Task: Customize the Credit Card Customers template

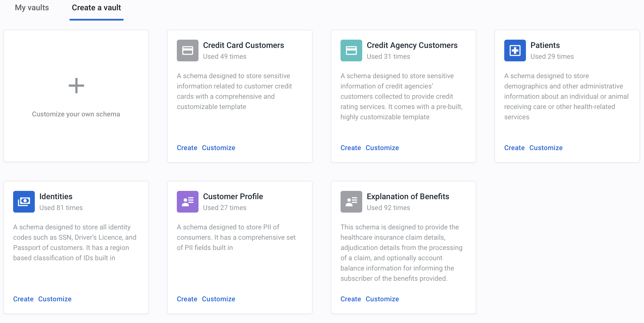Action: pyautogui.click(x=218, y=148)
